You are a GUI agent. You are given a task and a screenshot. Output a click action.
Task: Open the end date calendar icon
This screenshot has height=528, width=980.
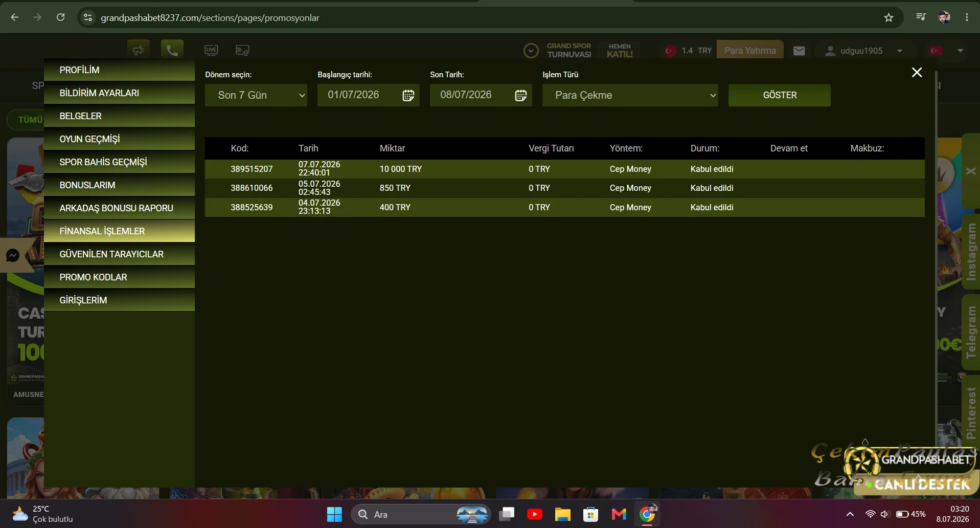tap(520, 95)
